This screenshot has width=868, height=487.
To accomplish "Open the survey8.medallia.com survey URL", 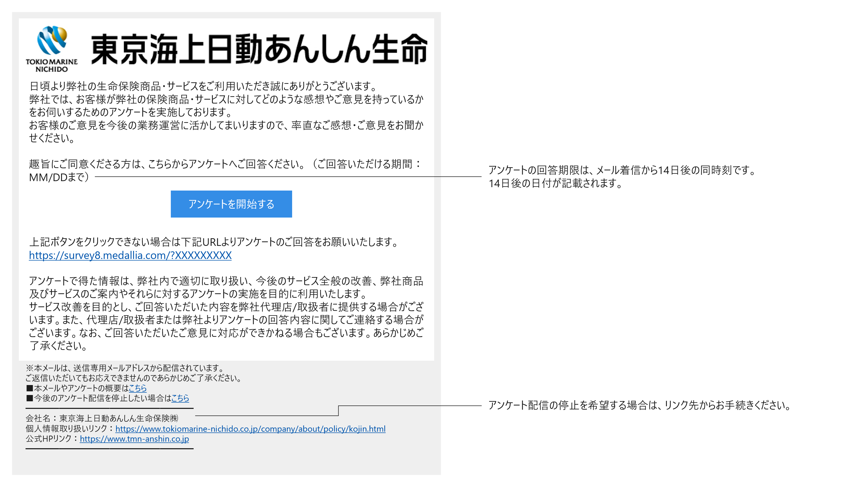I will 130,255.
